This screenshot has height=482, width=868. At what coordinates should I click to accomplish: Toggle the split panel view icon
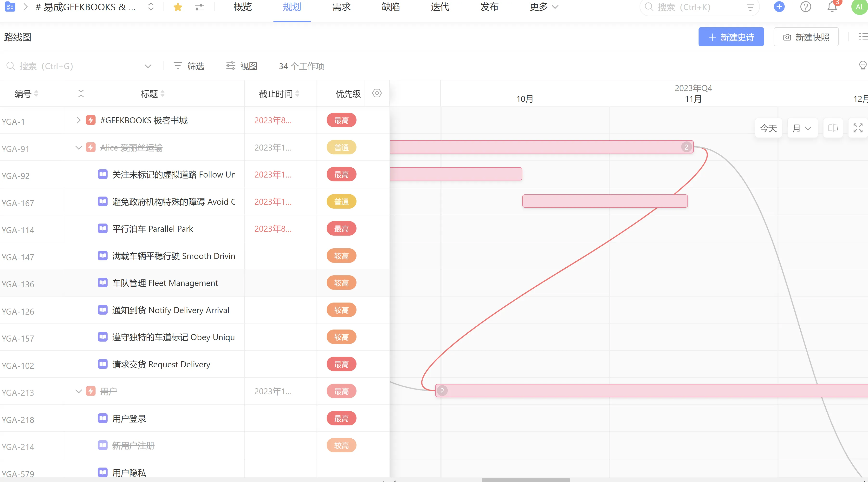833,128
